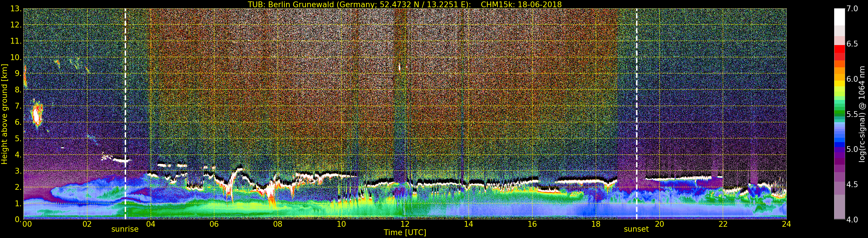Select the time axis tick '10'

341,224
